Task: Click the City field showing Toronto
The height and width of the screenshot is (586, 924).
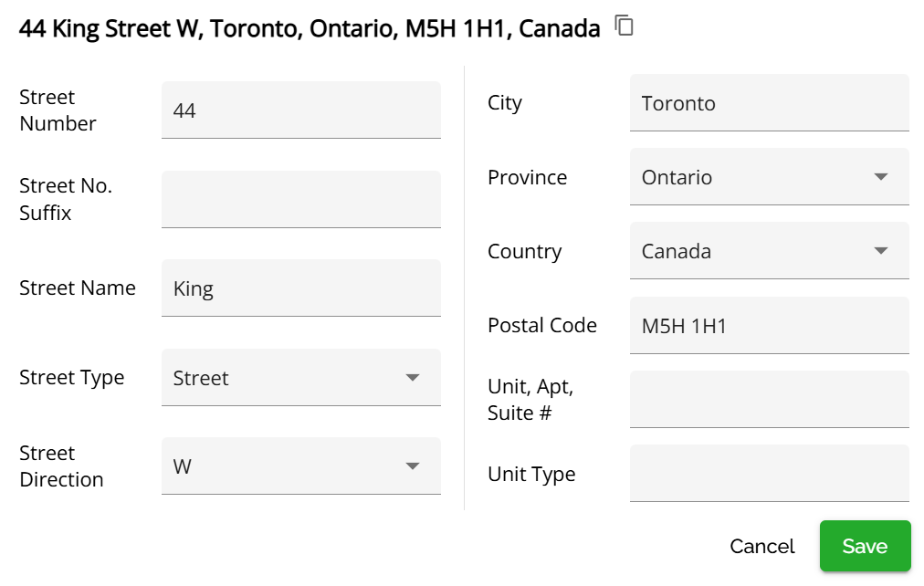Action: pyautogui.click(x=769, y=103)
